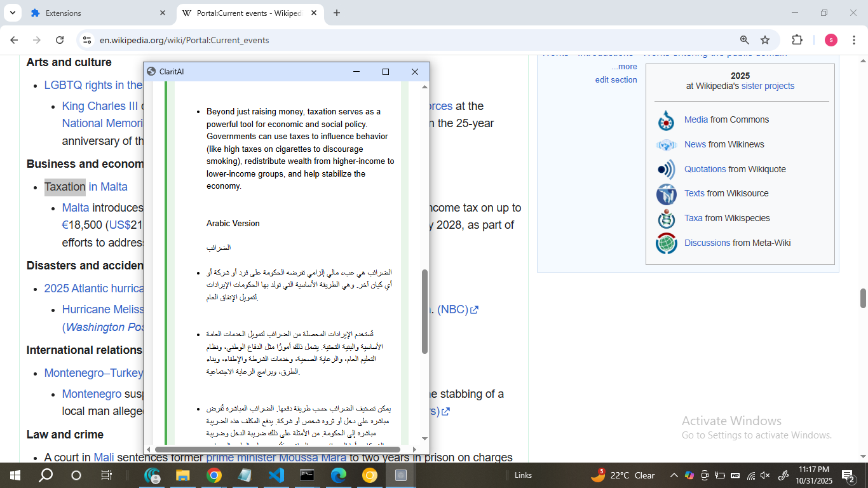Viewport: 868px width, 488px height.
Task: Click the volume muted tray icon
Action: point(765,475)
